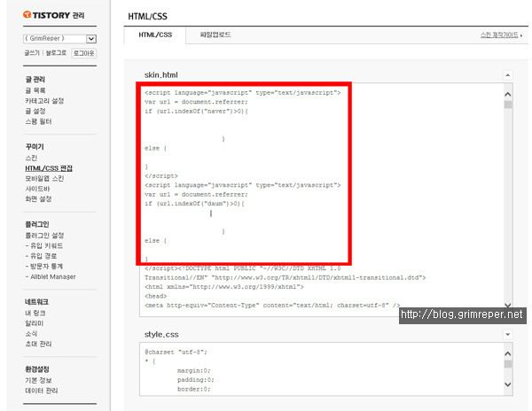This screenshot has width=532, height=411.
Task: Switch to the 파일업로드 tab
Action: (215, 35)
